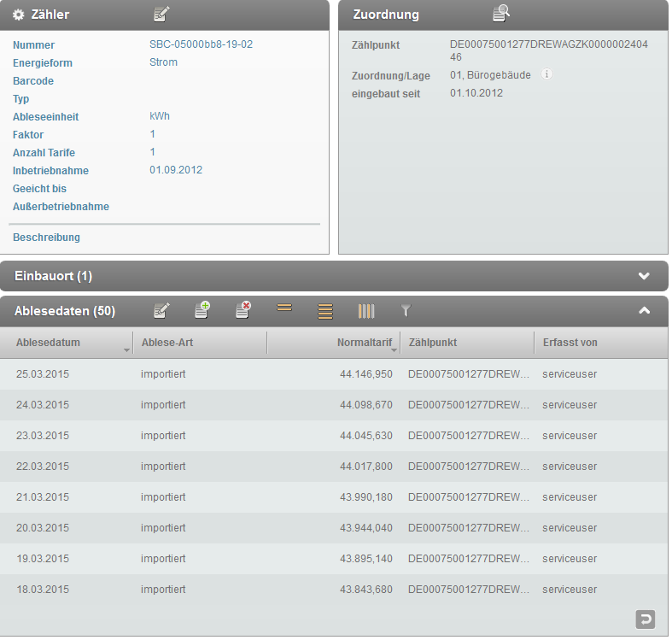Open the Ablesedatum column sort dropdown
Image resolution: width=672 pixels, height=640 pixels.
coord(127,349)
